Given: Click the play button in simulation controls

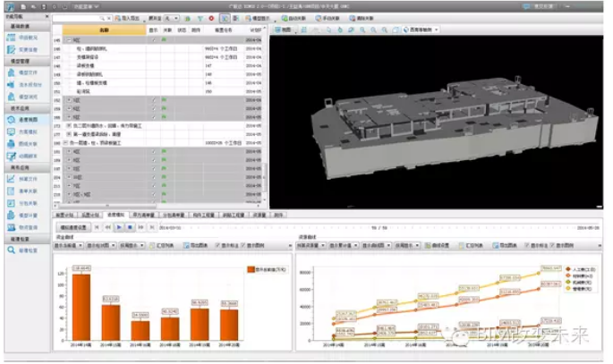Looking at the screenshot, I should coord(119,227).
